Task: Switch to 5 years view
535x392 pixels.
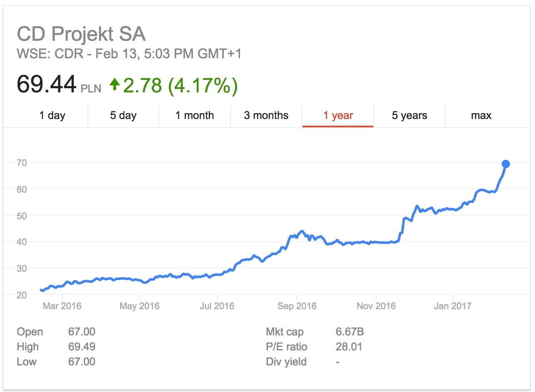Action: (410, 115)
